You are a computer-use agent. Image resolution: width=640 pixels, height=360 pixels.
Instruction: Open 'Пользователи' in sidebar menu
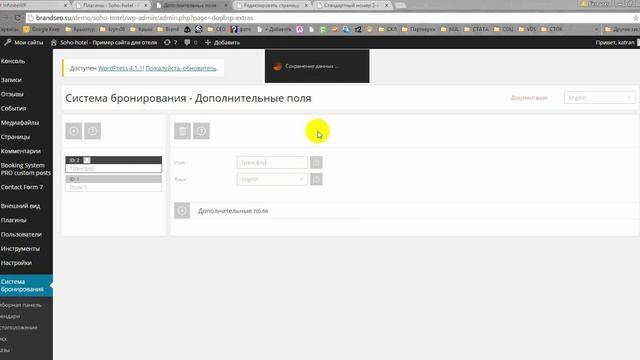(x=21, y=235)
